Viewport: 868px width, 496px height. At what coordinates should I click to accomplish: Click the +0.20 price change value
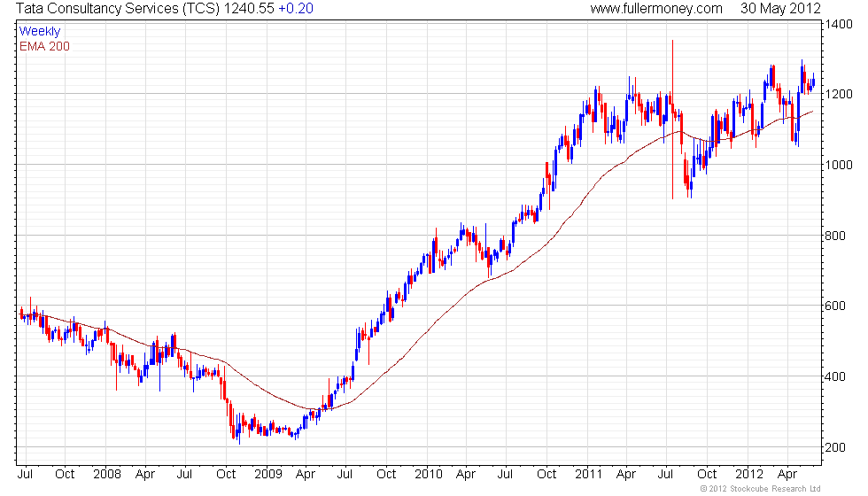point(296,9)
